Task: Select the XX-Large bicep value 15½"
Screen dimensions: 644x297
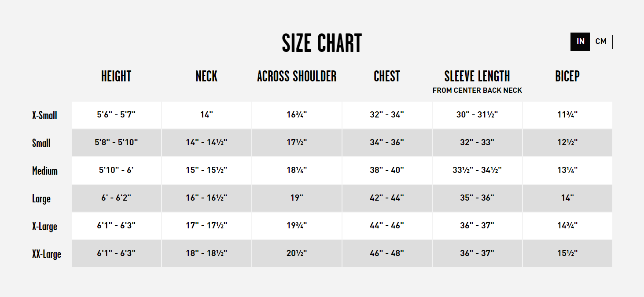Action: point(567,253)
